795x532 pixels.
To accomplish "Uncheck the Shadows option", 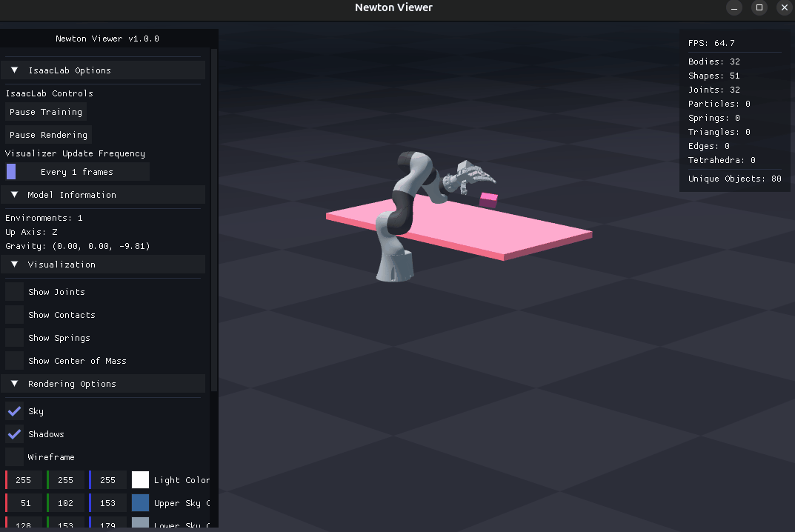I will tap(15, 434).
